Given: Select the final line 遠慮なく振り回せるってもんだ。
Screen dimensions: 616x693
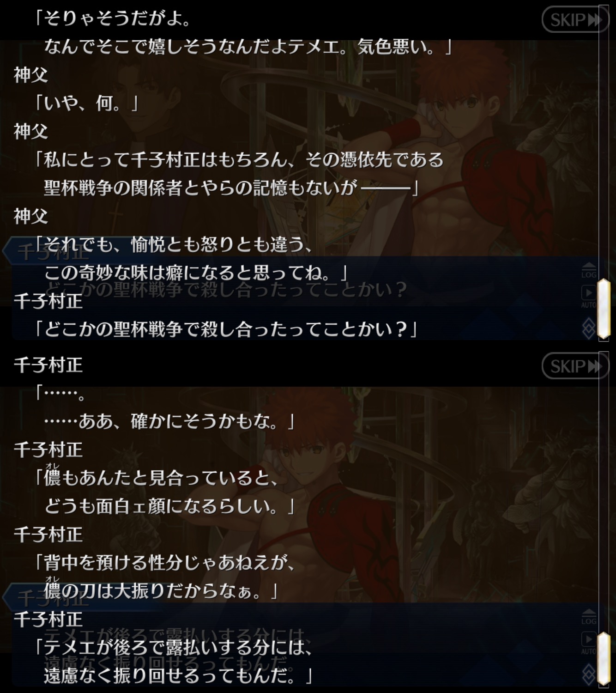Looking at the screenshot, I should 178,676.
